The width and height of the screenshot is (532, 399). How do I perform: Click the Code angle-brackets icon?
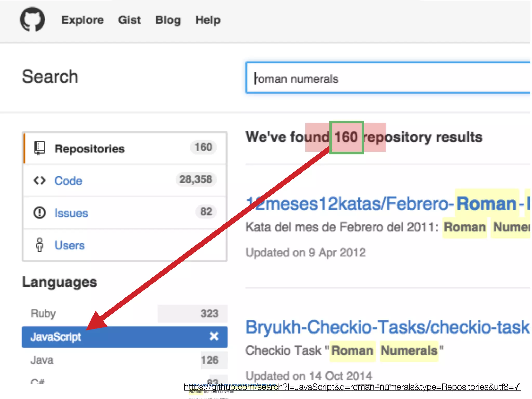39,180
